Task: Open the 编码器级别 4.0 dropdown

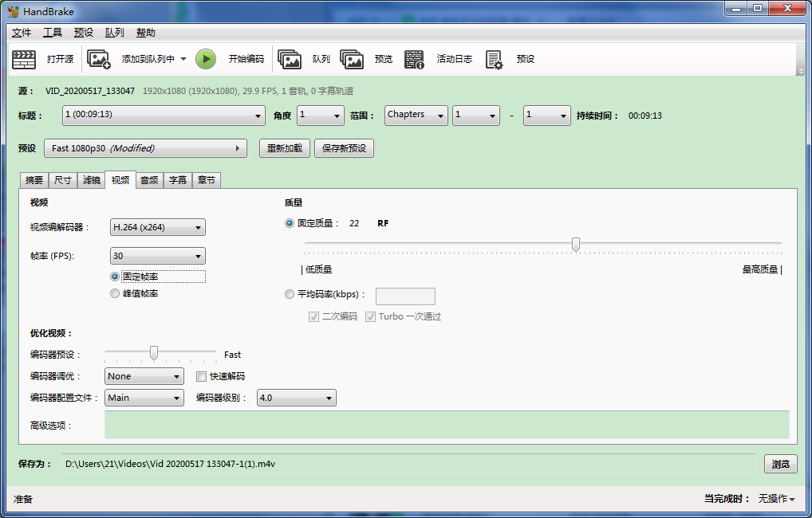Action: (297, 398)
